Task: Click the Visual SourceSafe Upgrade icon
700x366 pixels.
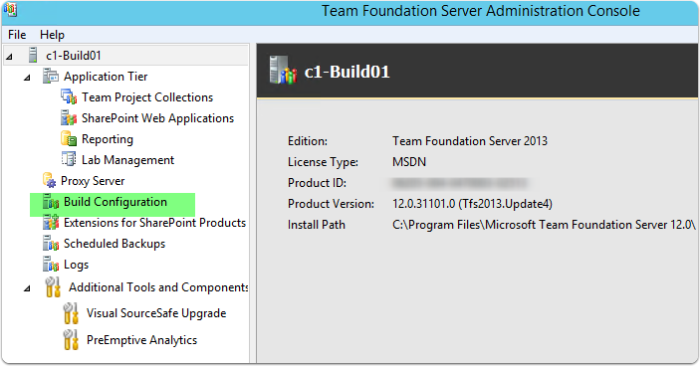Action: tap(71, 313)
